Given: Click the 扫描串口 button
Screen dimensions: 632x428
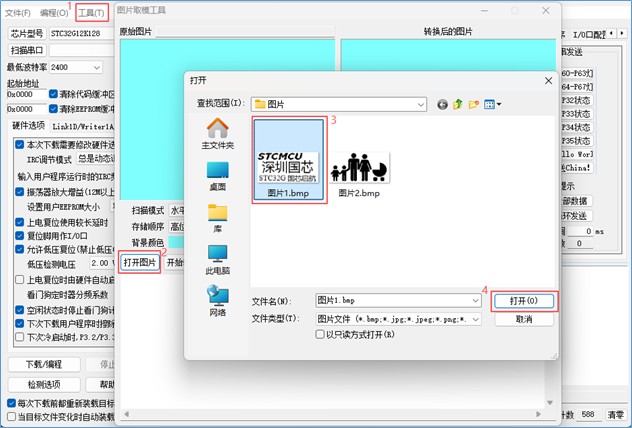Looking at the screenshot, I should [27, 50].
